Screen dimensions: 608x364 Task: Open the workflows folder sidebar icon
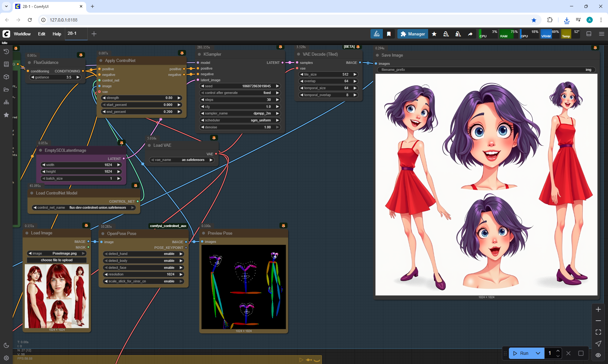coord(6,89)
